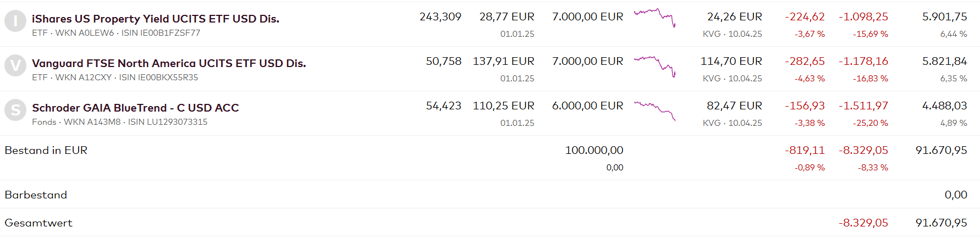Click the "Bestand in EUR" row label
Screen dimensions: 980x238
[x=46, y=151]
